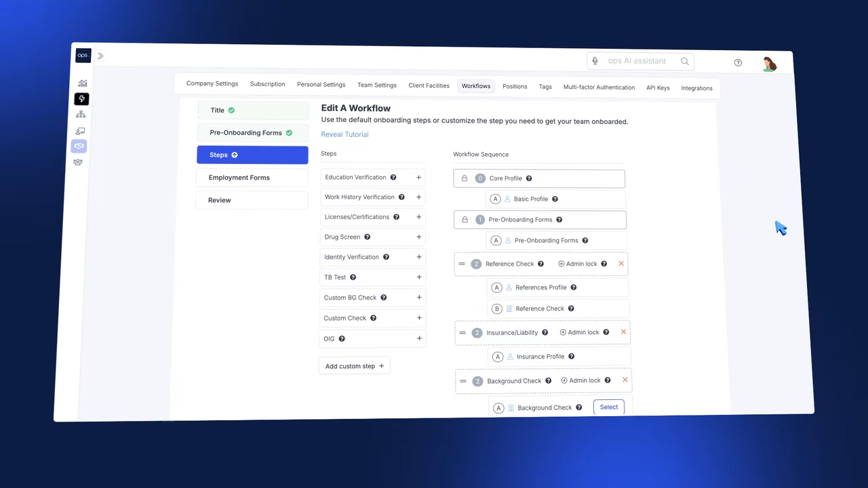The image size is (868, 488).
Task: Open the Integrations tab
Action: tap(696, 88)
